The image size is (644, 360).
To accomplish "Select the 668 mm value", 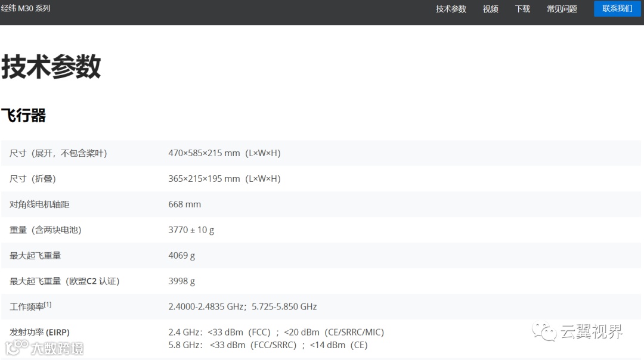I will tap(184, 204).
